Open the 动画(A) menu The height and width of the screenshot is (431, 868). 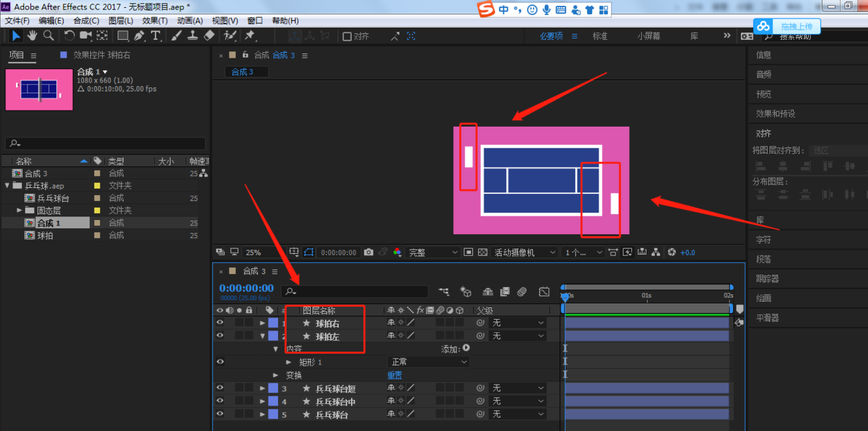pos(190,20)
